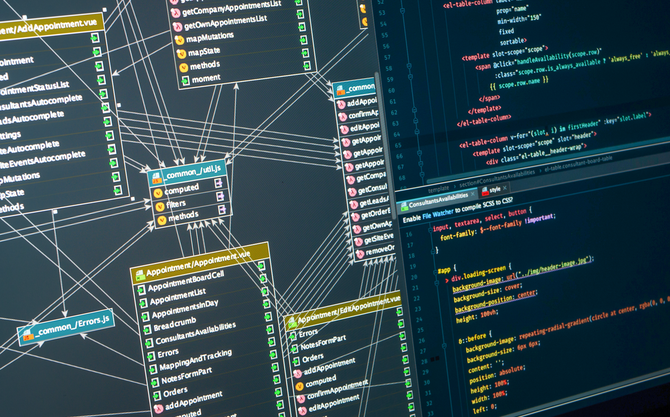This screenshot has width=670, height=417.
Task: Toggle the fold marker at line 58 in template editor
Action: click(x=409, y=66)
